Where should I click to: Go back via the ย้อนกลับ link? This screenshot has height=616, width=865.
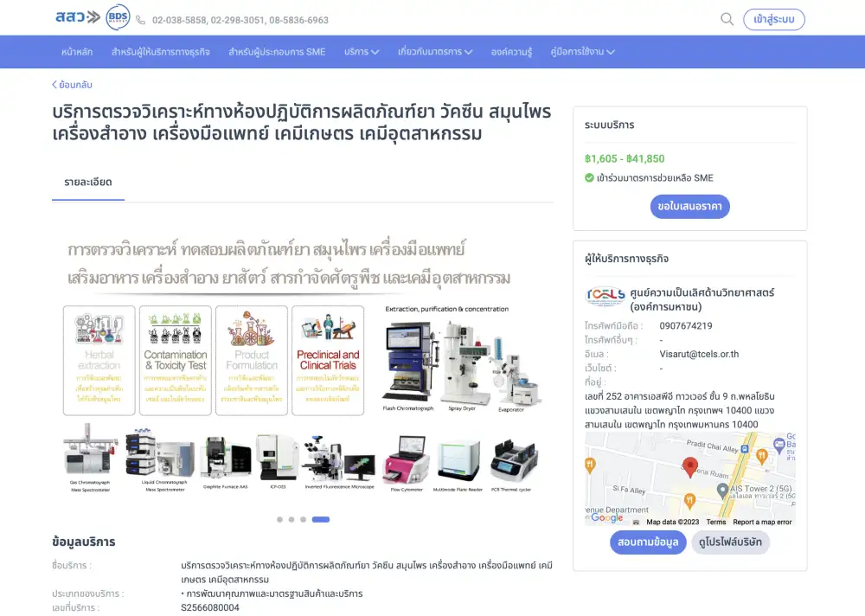[73, 85]
